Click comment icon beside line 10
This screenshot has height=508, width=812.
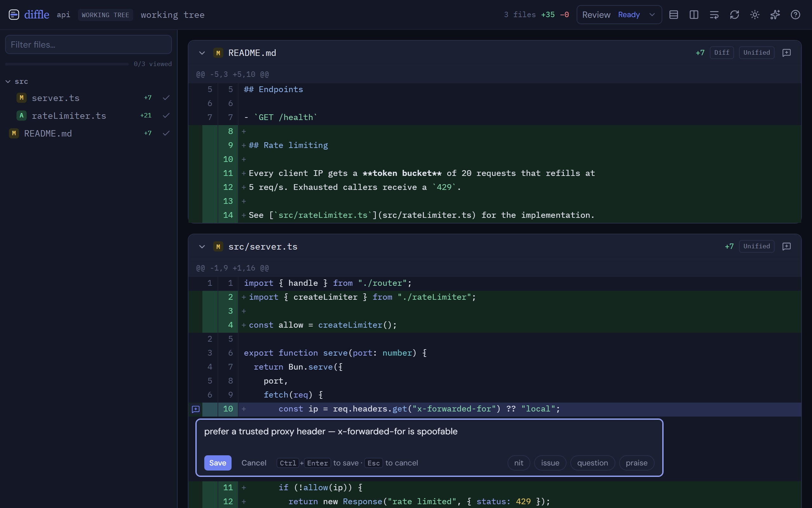[x=196, y=409]
